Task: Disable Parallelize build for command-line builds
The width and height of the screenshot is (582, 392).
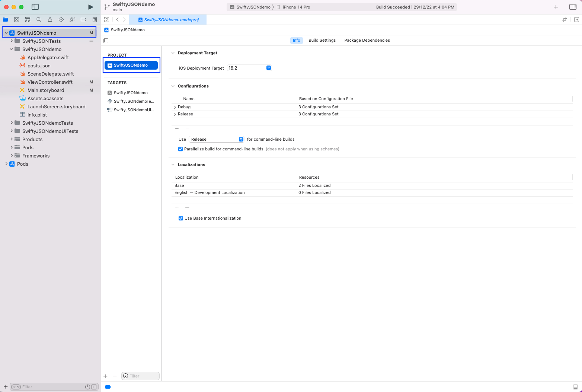Action: 180,149
